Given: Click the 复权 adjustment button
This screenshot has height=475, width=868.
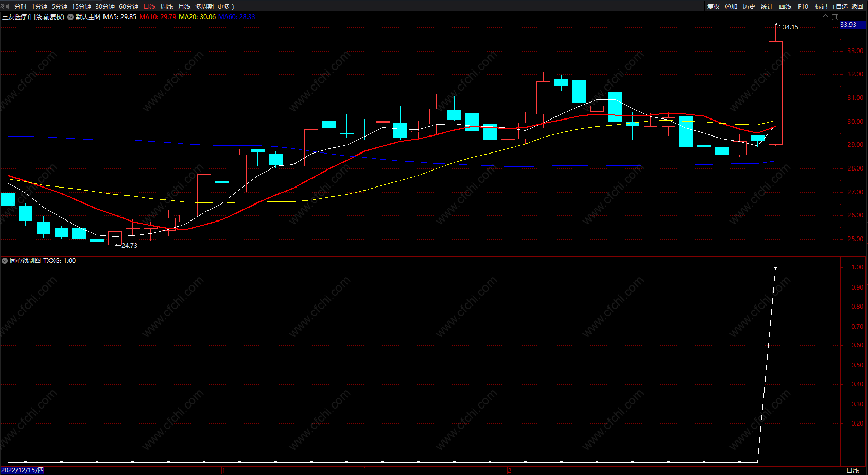Looking at the screenshot, I should pos(714,7).
